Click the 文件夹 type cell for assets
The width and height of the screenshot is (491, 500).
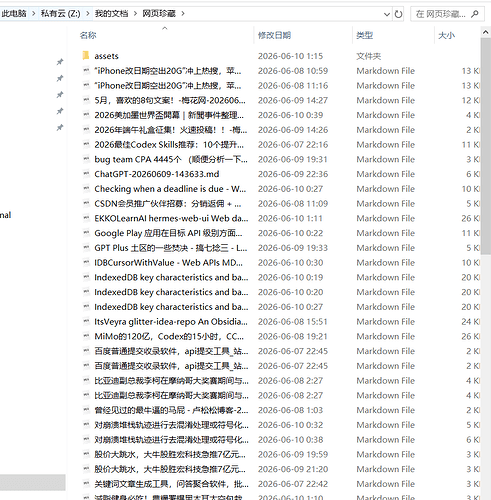coord(368,56)
